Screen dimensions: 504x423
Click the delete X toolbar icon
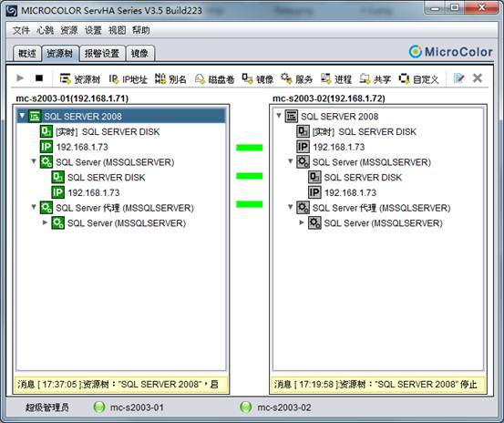pyautogui.click(x=478, y=78)
